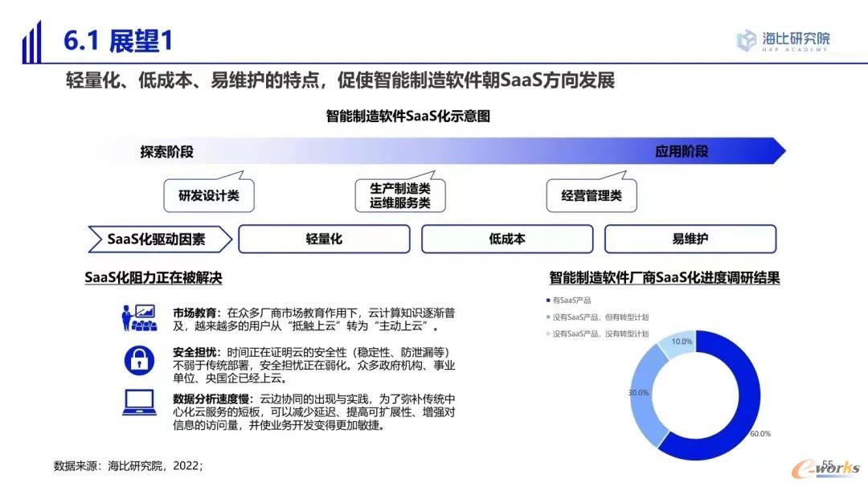This screenshot has width=868, height=487.
Task: Click the 10.0% chart data label
Action: [x=682, y=342]
